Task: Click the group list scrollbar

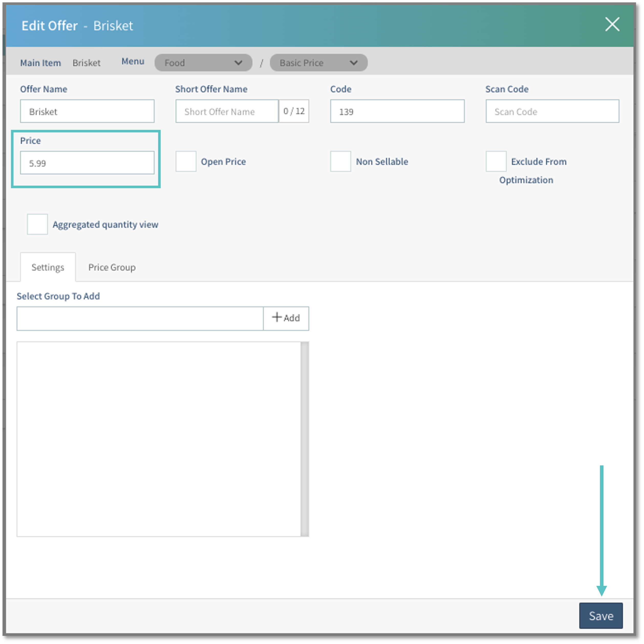Action: tap(304, 439)
